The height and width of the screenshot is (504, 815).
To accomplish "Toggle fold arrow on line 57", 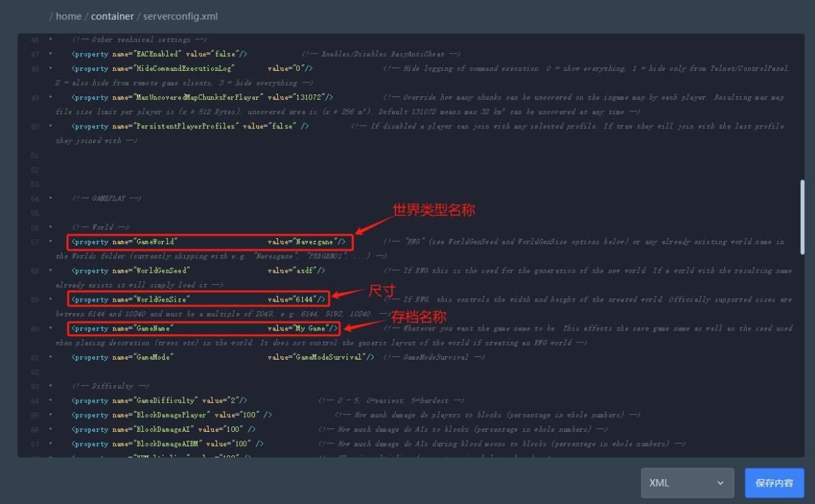I will 51,242.
